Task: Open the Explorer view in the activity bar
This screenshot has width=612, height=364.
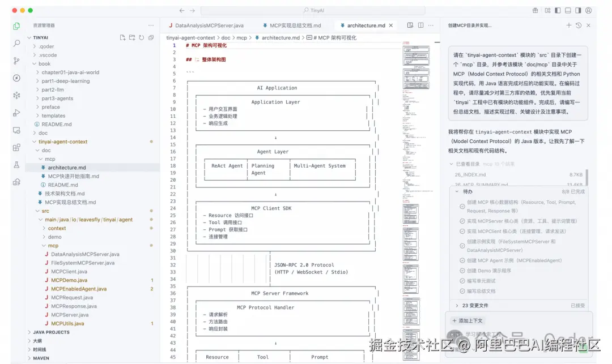Action: click(16, 26)
